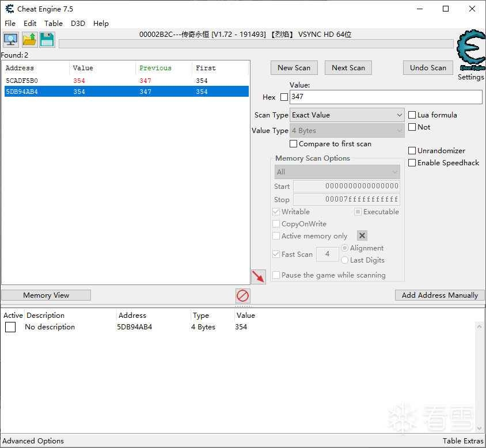
Task: Click the Stop address field
Action: coord(347,199)
